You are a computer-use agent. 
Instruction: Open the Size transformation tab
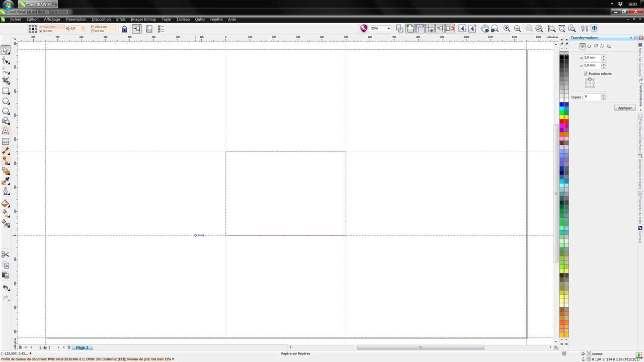coord(602,46)
